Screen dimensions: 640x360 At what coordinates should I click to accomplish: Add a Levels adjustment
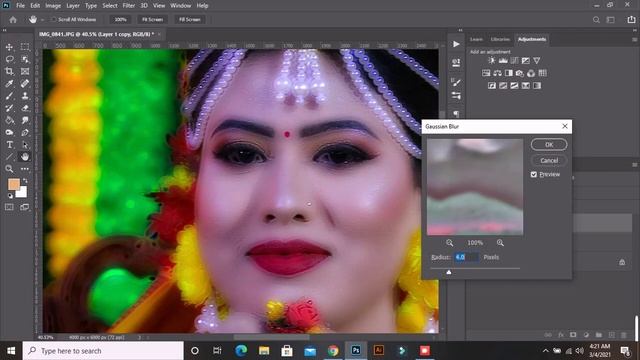pyautogui.click(x=503, y=60)
